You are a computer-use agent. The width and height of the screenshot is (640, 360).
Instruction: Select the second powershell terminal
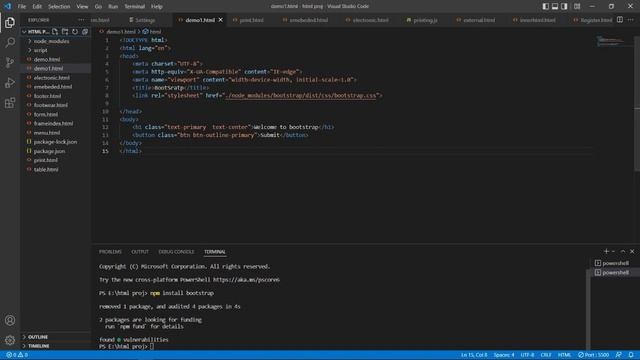[615, 272]
